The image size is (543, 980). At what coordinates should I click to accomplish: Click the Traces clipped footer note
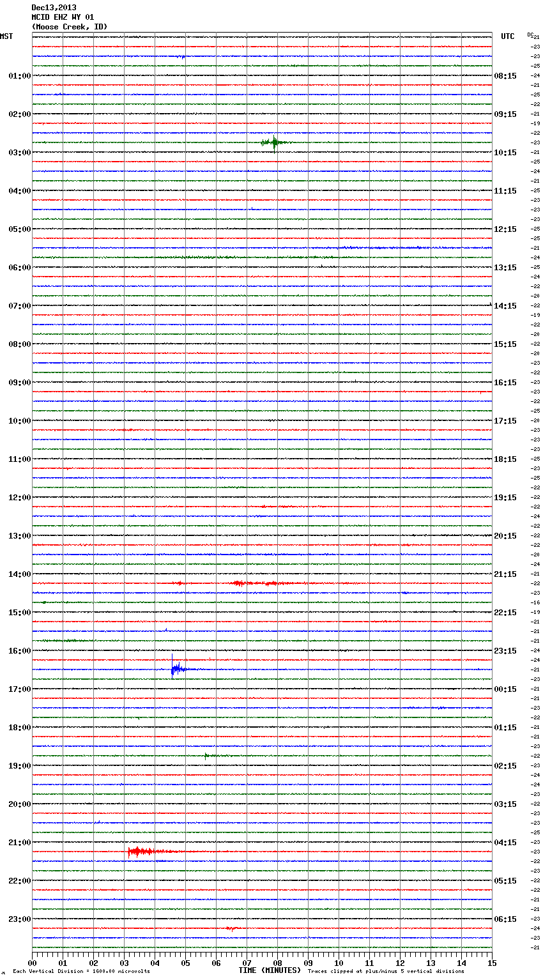coord(386,972)
